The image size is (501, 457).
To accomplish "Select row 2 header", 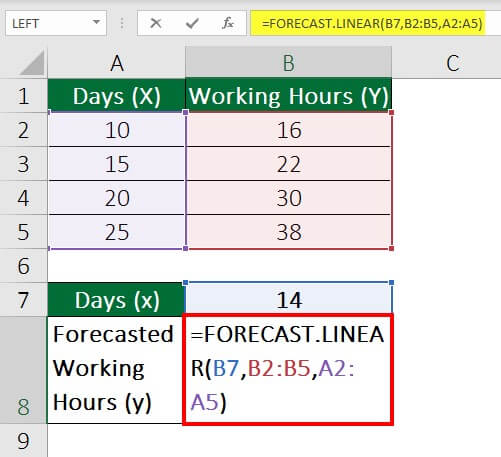I will pyautogui.click(x=23, y=130).
